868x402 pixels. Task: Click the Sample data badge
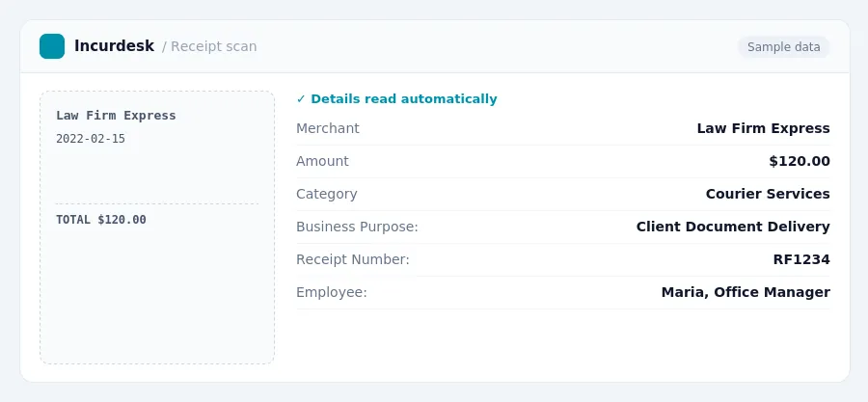[783, 47]
